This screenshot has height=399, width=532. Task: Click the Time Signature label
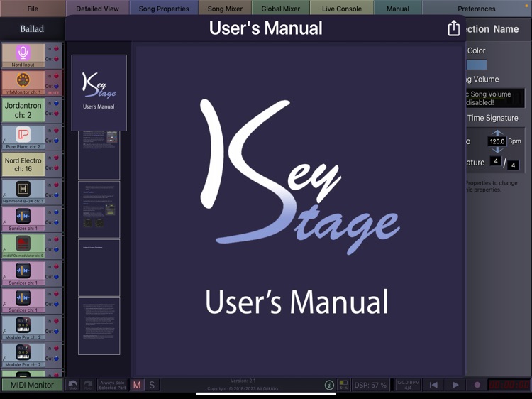(493, 118)
